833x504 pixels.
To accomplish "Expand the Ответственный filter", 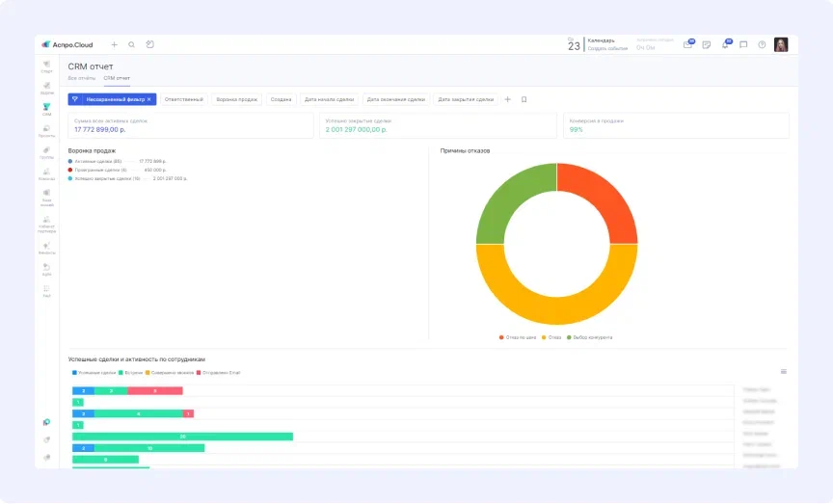I will point(183,99).
